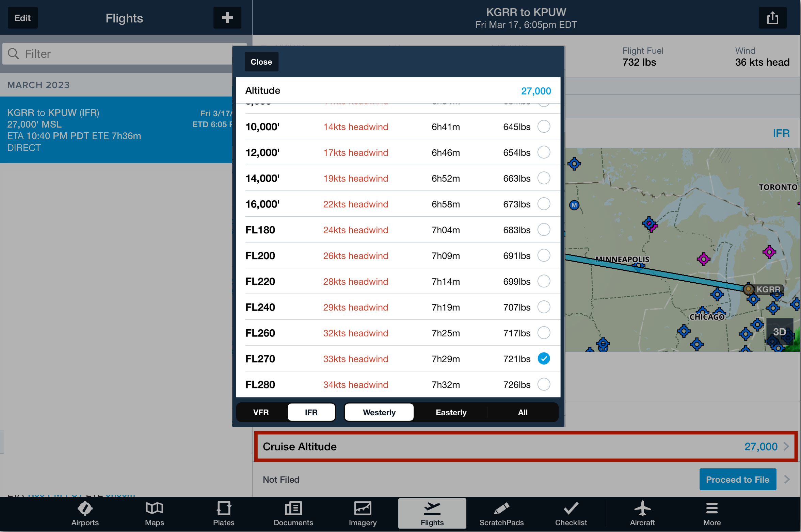
Task: Toggle the 3D map view button
Action: click(779, 332)
